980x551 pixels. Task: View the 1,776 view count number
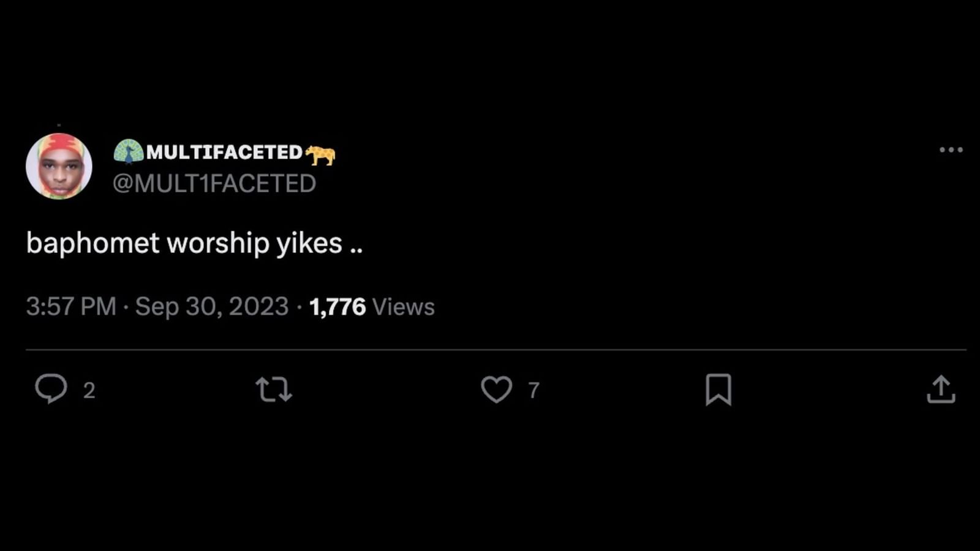[x=337, y=307]
